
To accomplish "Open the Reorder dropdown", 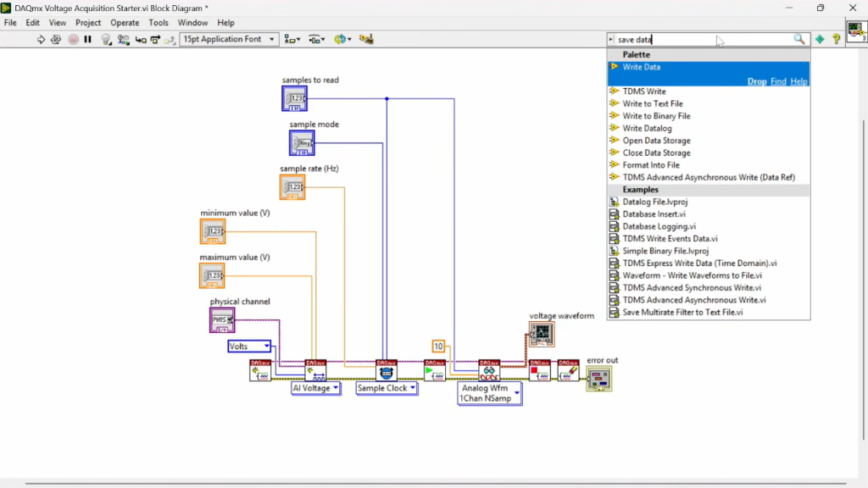I will click(342, 39).
